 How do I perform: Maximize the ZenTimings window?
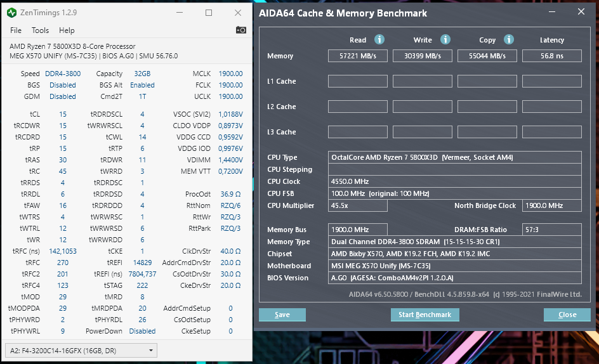(209, 13)
